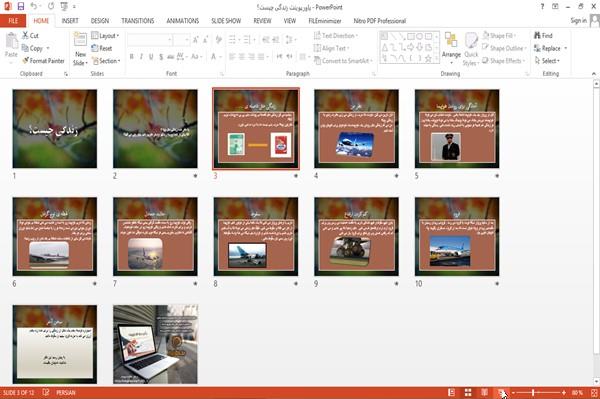
Task: Toggle align text left in Paragraph group
Action: coord(232,57)
